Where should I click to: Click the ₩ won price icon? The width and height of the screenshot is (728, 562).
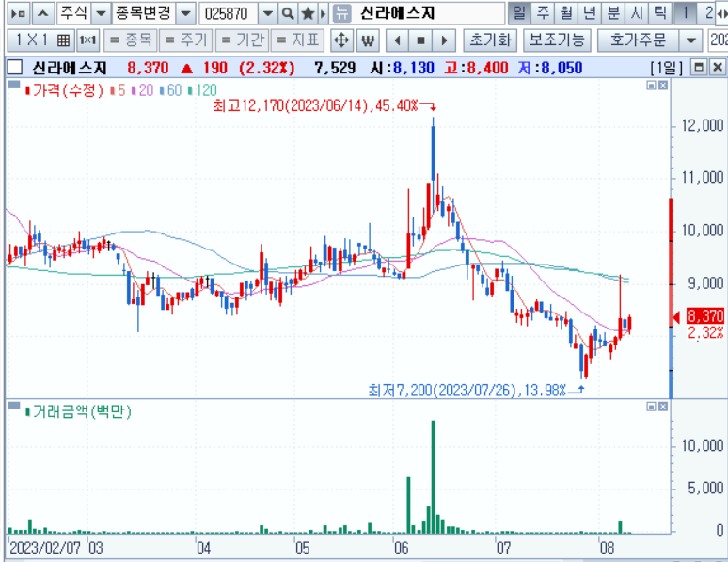pos(368,40)
